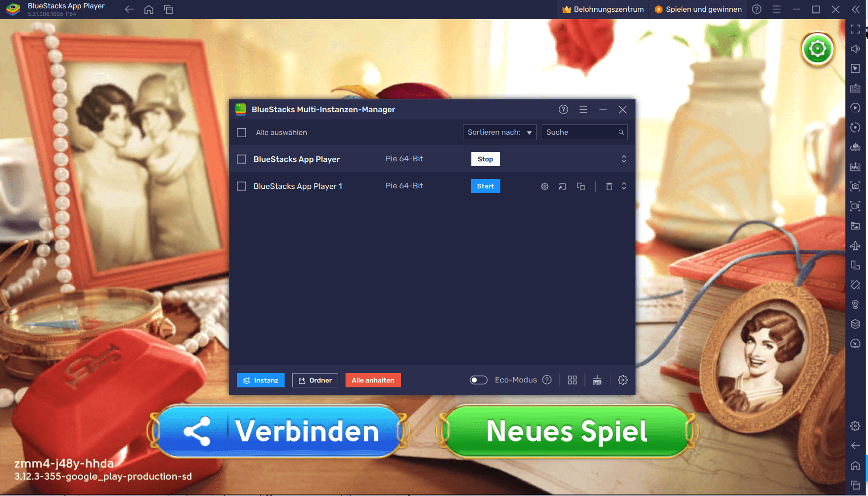Click the green Neues Spiel button
This screenshot has width=868, height=496.
click(x=567, y=431)
